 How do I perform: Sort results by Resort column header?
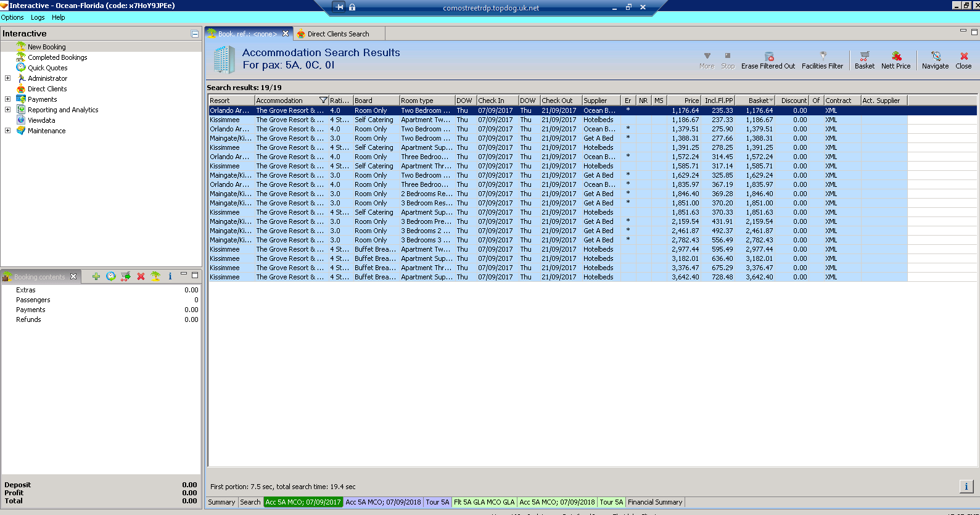[231, 101]
